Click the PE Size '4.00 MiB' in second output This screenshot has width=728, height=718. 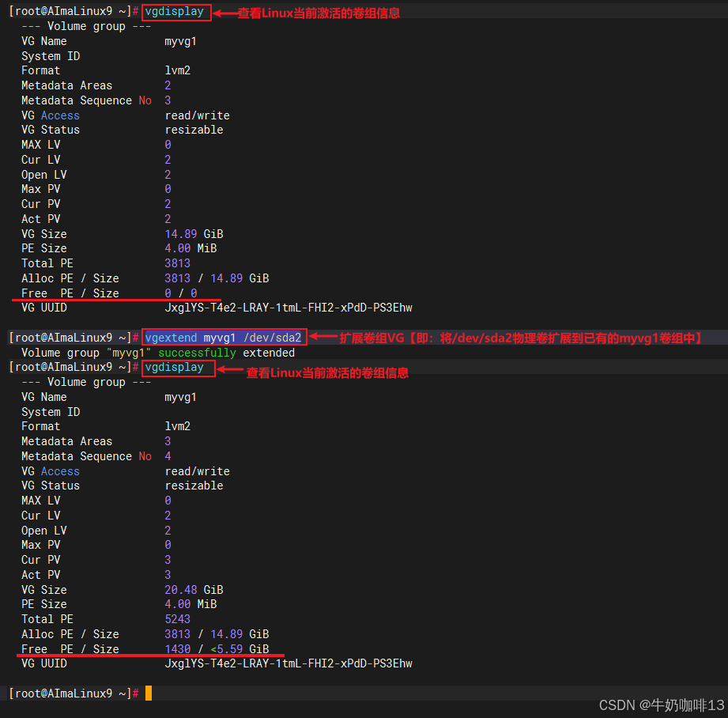pyautogui.click(x=190, y=604)
